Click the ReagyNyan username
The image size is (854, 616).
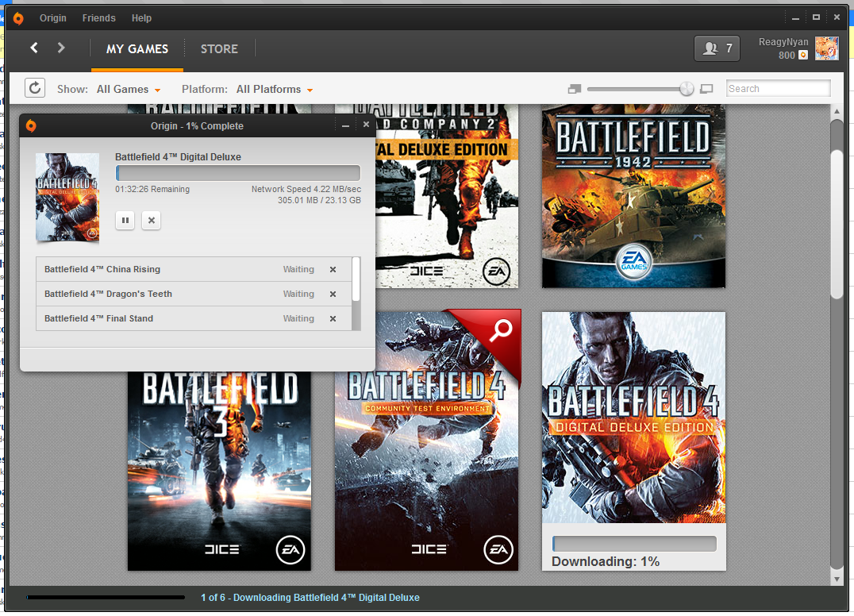[783, 42]
